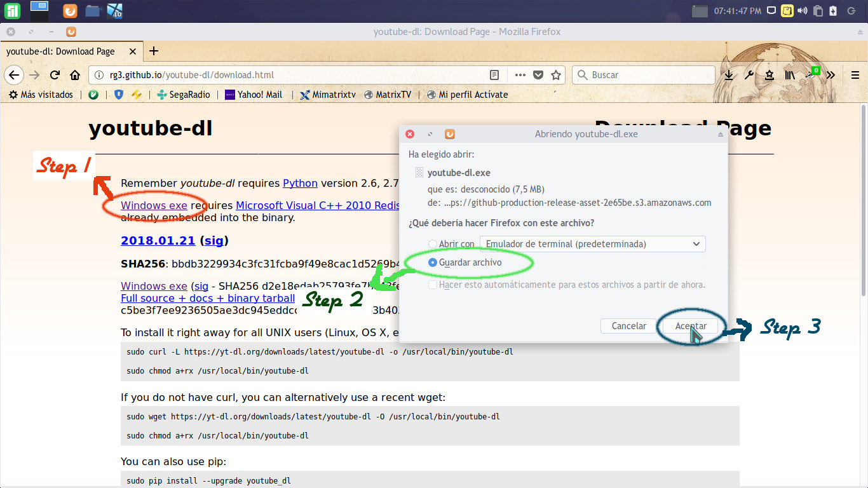
Task: Open the volume control tray icon
Action: [803, 11]
